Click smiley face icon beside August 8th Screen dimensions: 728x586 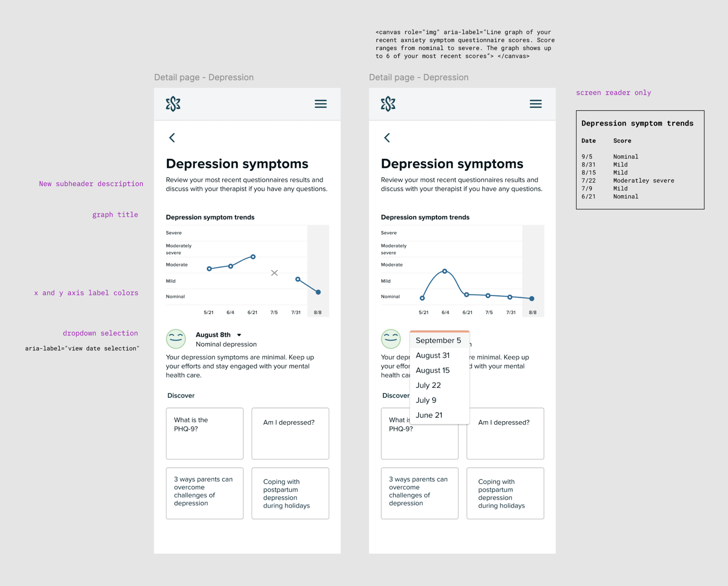[176, 339]
